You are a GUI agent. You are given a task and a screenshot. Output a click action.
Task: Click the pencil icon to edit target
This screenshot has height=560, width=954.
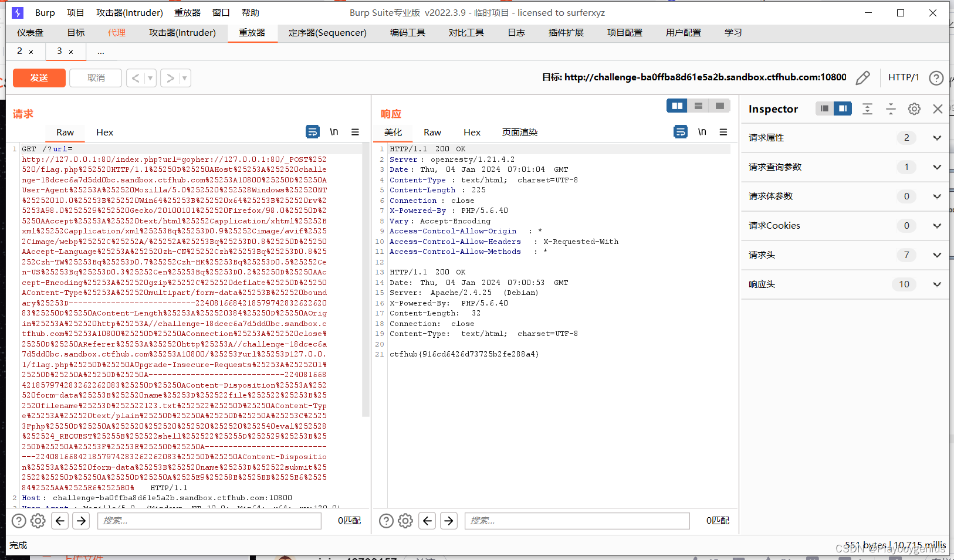click(x=862, y=77)
